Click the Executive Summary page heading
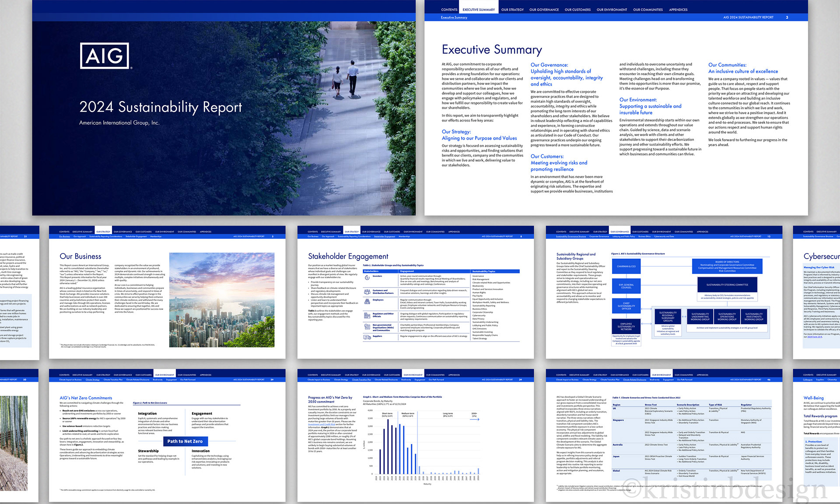 point(492,49)
